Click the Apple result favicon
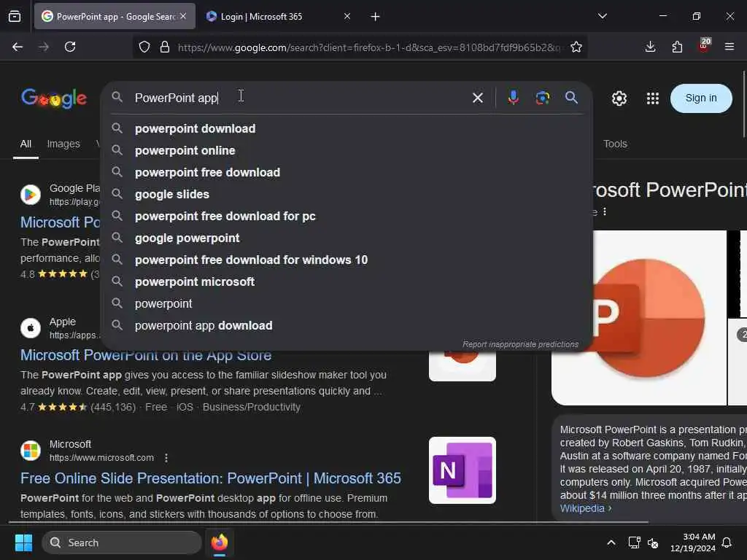This screenshot has width=747, height=560. tap(31, 328)
